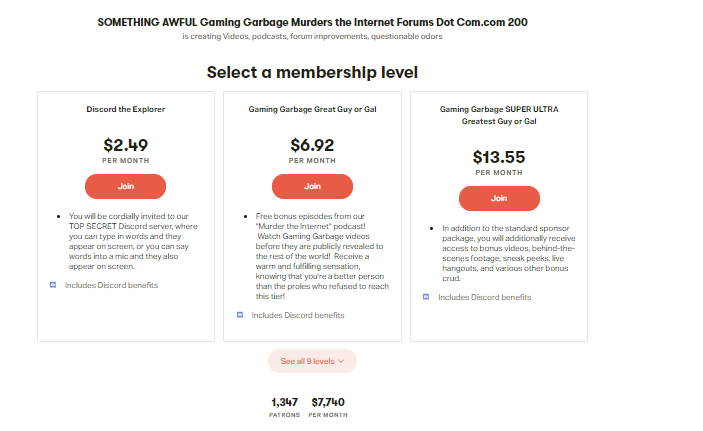This screenshot has height=431, width=703.
Task: Select the Discord the Explorer tier title
Action: tap(126, 109)
